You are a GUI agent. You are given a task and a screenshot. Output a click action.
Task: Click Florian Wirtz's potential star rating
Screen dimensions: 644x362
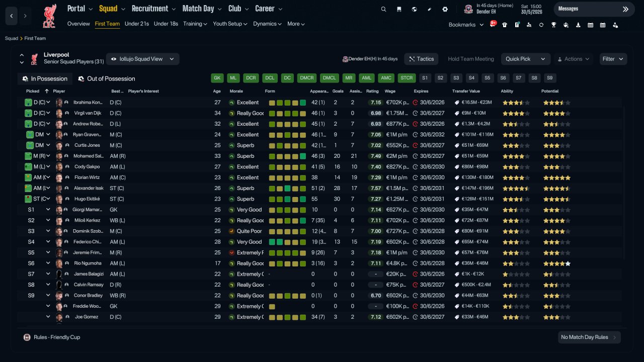pos(556,177)
